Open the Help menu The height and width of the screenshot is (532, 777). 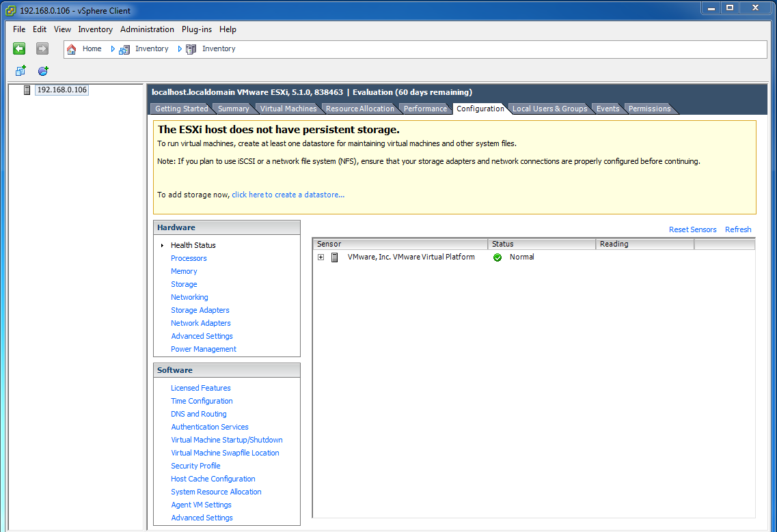click(228, 29)
